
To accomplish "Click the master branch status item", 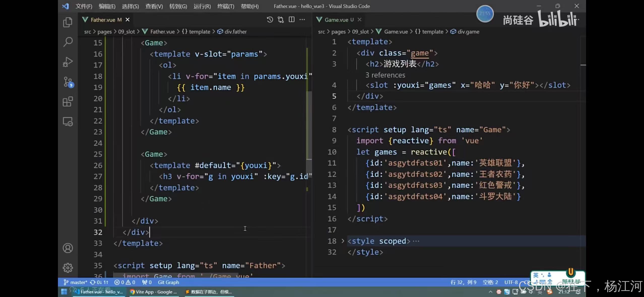I will [x=76, y=282].
